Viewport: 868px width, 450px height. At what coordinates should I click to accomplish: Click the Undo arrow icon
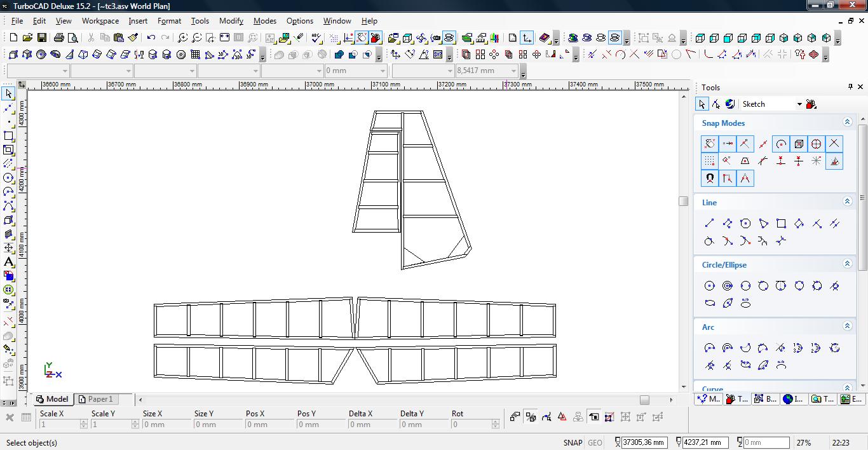151,38
